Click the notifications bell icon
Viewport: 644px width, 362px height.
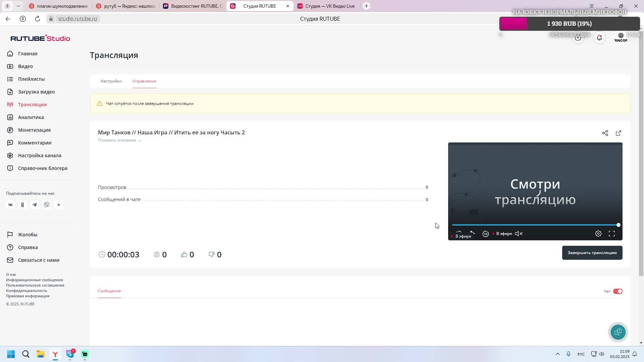tap(599, 38)
